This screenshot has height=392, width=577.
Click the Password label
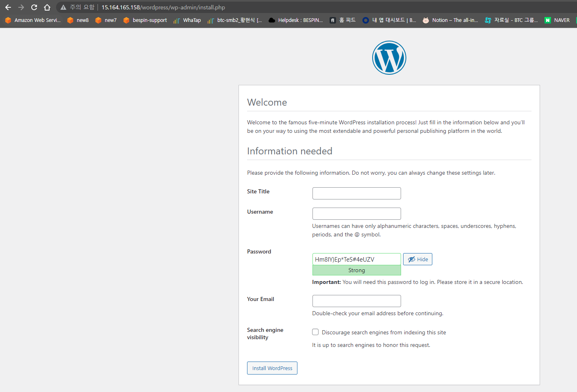pyautogui.click(x=259, y=251)
